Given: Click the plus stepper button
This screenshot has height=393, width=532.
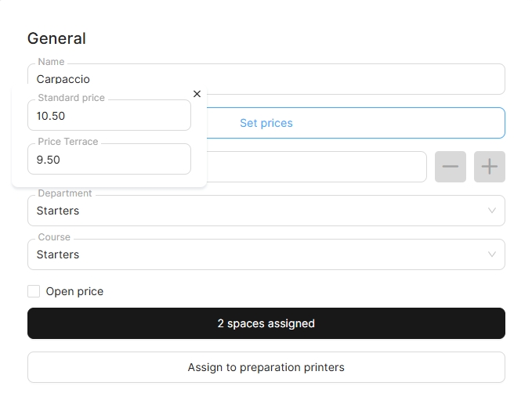Looking at the screenshot, I should [490, 167].
